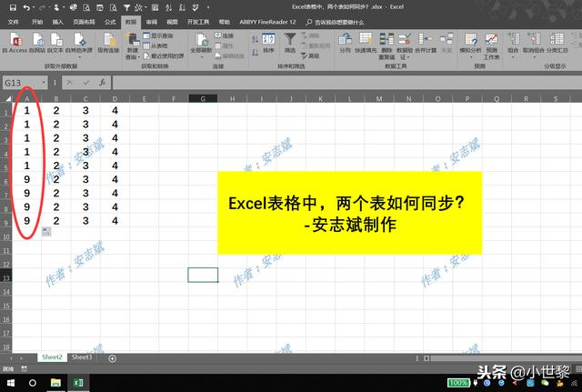Click the Excel icon on the taskbar

[x=78, y=383]
